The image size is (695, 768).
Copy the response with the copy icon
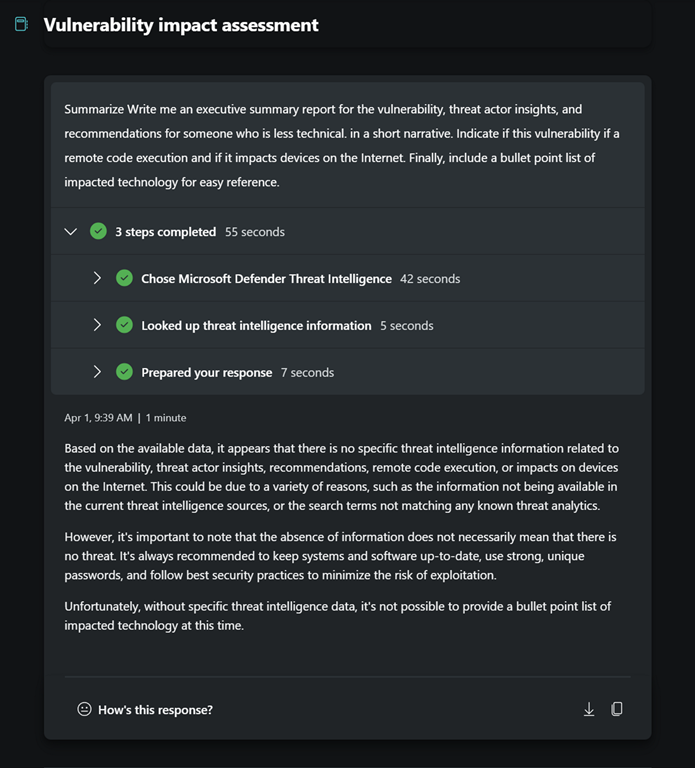point(617,709)
